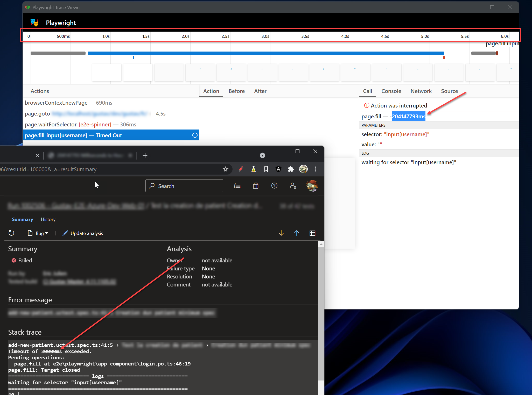
Task: Click the bookmark star in the address bar
Action: 225,169
